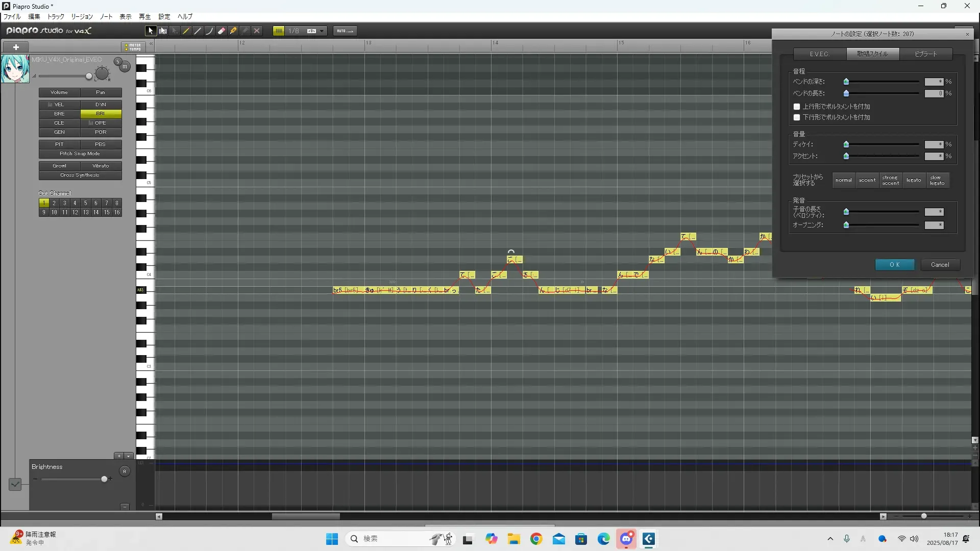The height and width of the screenshot is (551, 980).
Task: Select the straight line tool
Action: [198, 31]
